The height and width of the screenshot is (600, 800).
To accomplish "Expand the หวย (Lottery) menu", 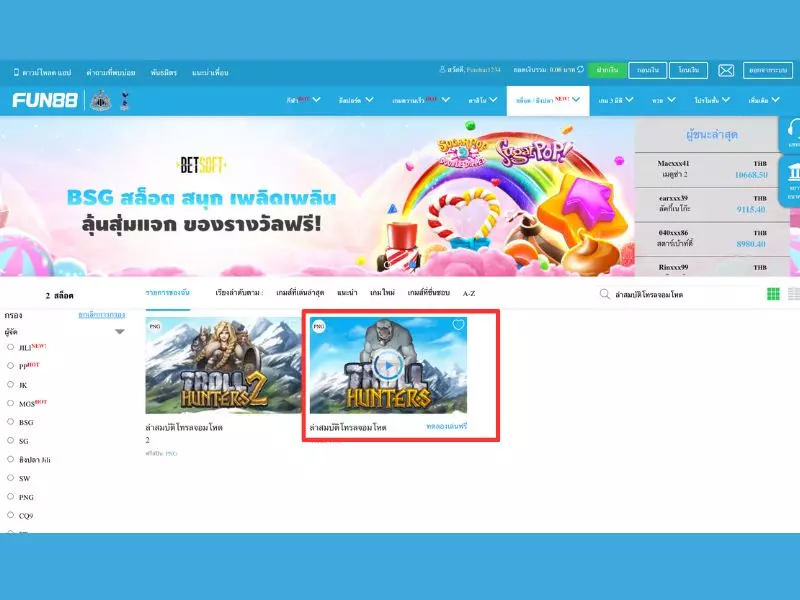I will 663,100.
